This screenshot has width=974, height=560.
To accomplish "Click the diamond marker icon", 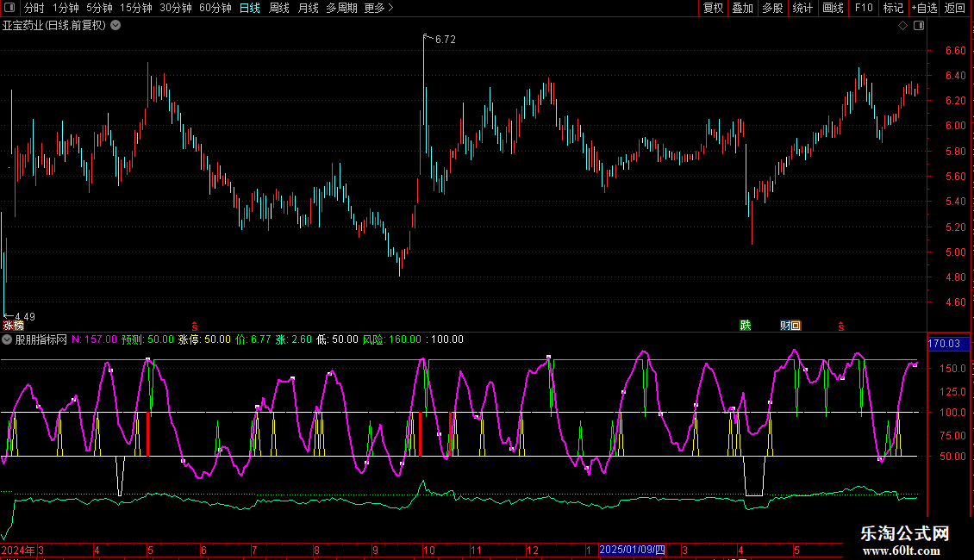I will pyautogui.click(x=902, y=26).
